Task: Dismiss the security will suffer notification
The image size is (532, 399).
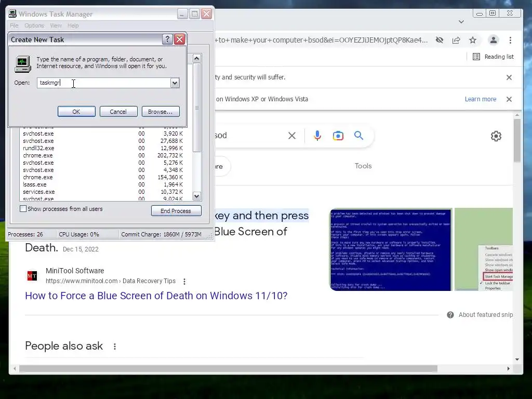Action: (x=509, y=77)
